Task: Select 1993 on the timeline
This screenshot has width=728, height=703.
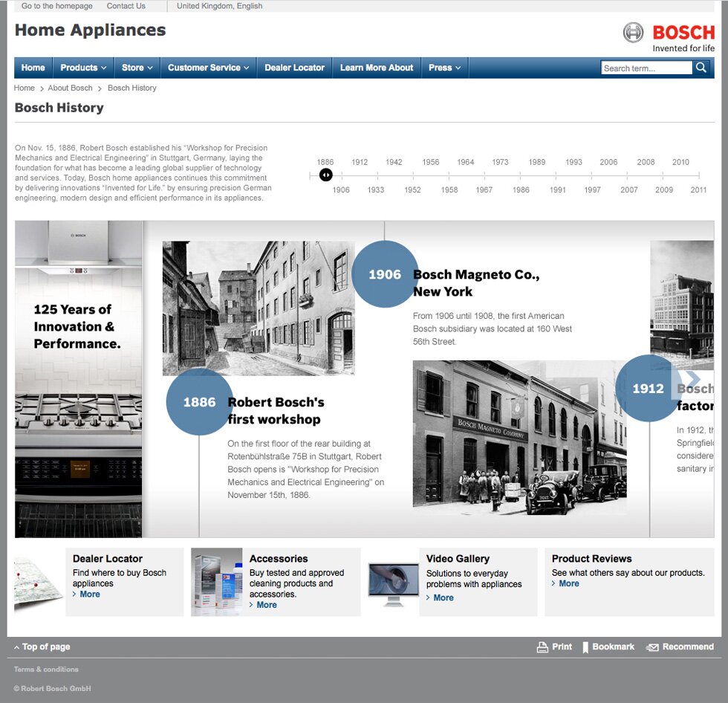Action: (573, 162)
